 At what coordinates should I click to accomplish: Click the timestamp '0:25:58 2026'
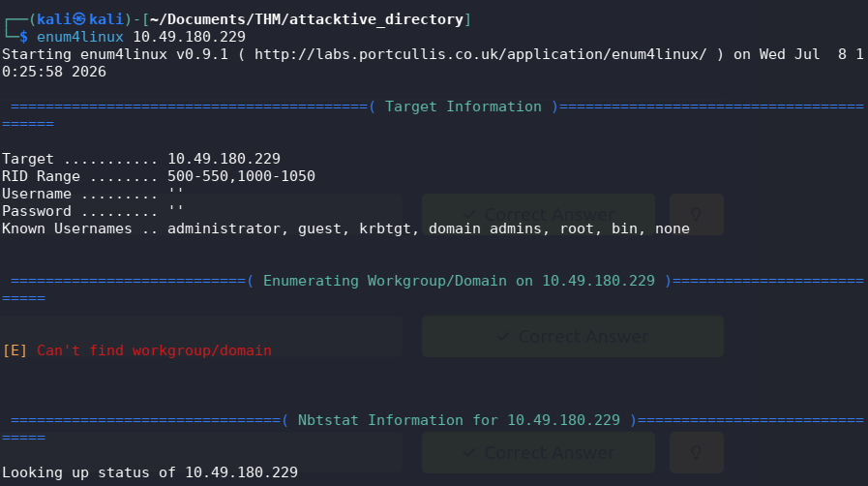tap(53, 72)
